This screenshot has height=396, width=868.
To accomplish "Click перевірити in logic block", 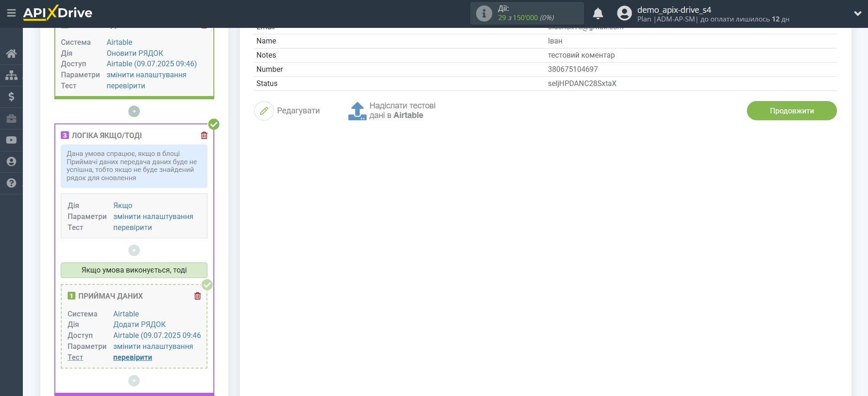I will pyautogui.click(x=132, y=227).
